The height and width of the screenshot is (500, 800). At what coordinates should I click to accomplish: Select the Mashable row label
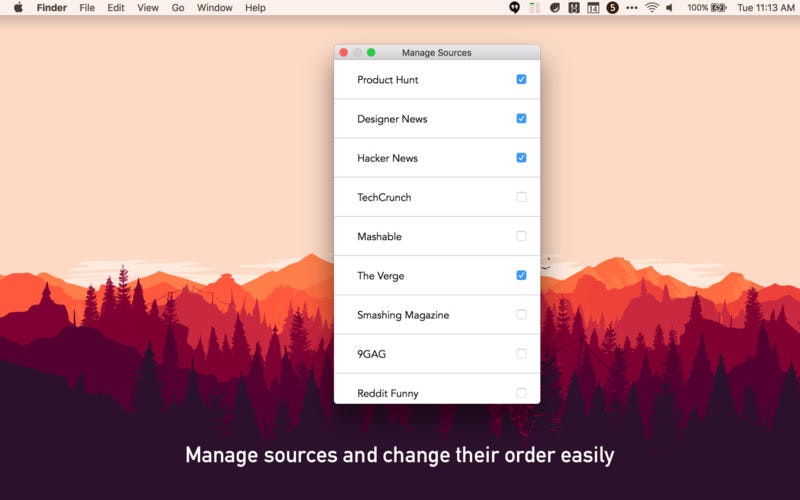379,237
